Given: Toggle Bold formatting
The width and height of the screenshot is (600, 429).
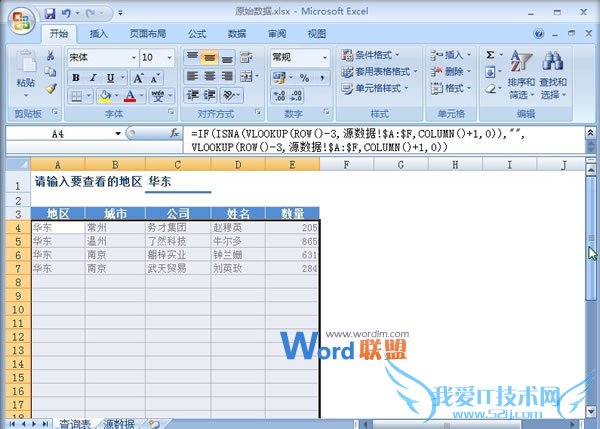Looking at the screenshot, I should 76,78.
